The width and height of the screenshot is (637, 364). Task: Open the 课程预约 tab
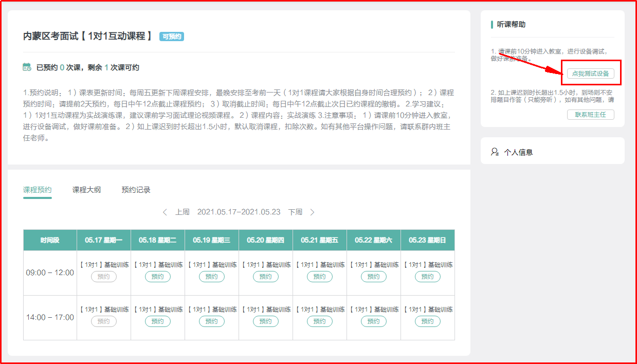pyautogui.click(x=38, y=190)
